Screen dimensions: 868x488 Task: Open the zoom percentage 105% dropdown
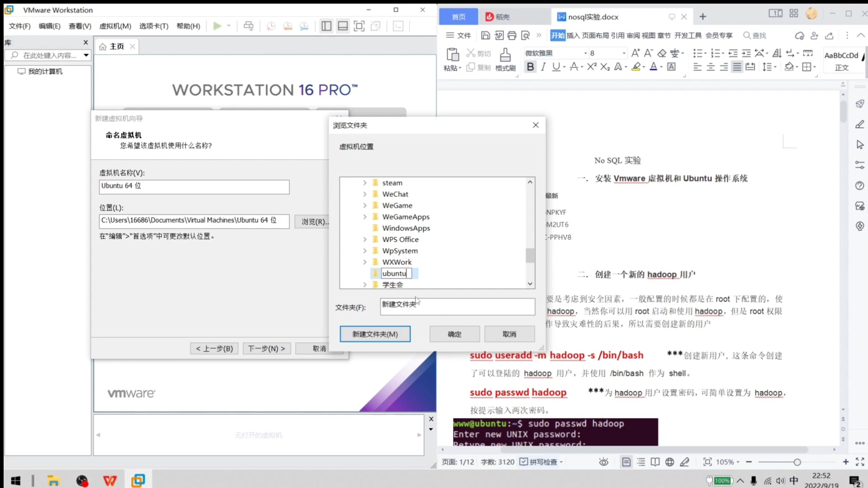click(x=738, y=462)
